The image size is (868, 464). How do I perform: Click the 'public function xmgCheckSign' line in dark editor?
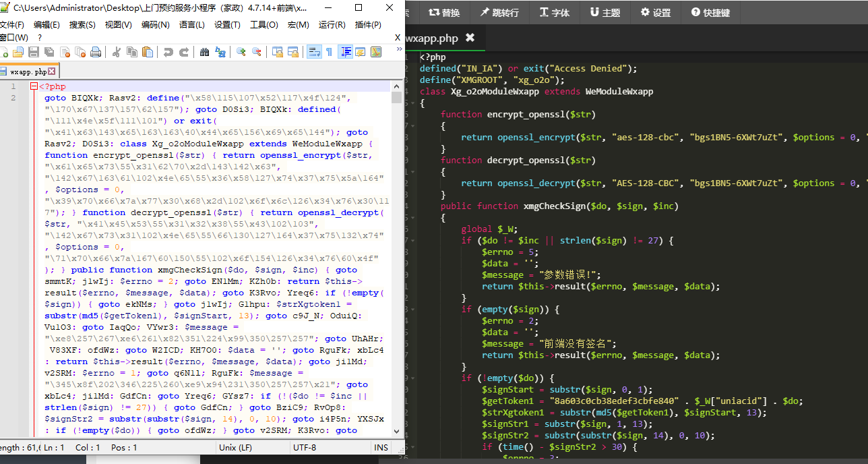point(559,206)
